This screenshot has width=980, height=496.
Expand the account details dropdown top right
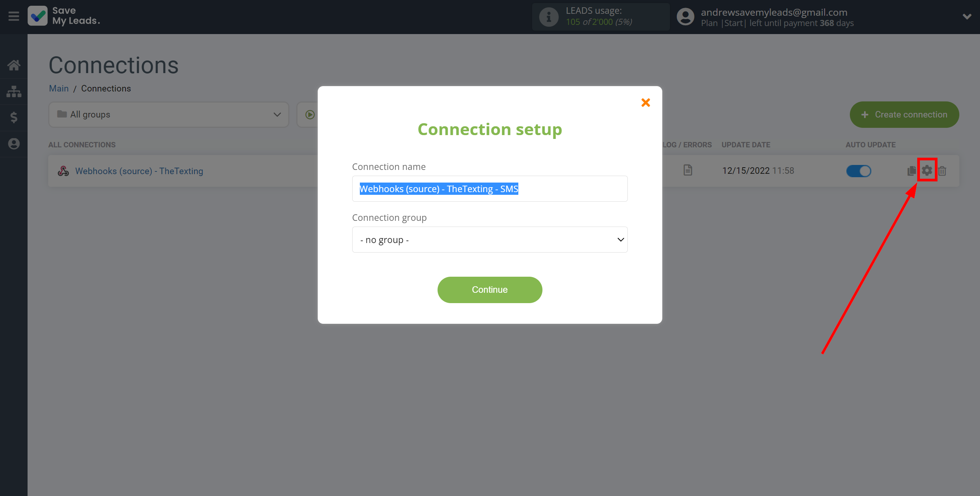pyautogui.click(x=967, y=15)
